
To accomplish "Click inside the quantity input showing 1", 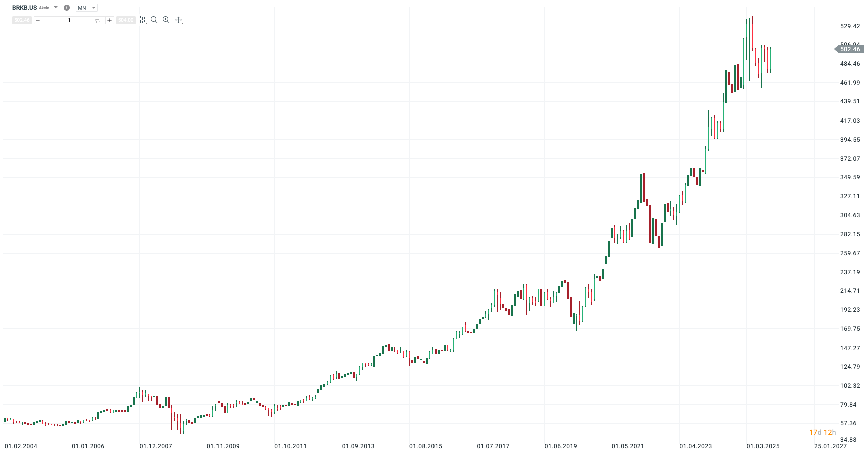I will pos(69,20).
